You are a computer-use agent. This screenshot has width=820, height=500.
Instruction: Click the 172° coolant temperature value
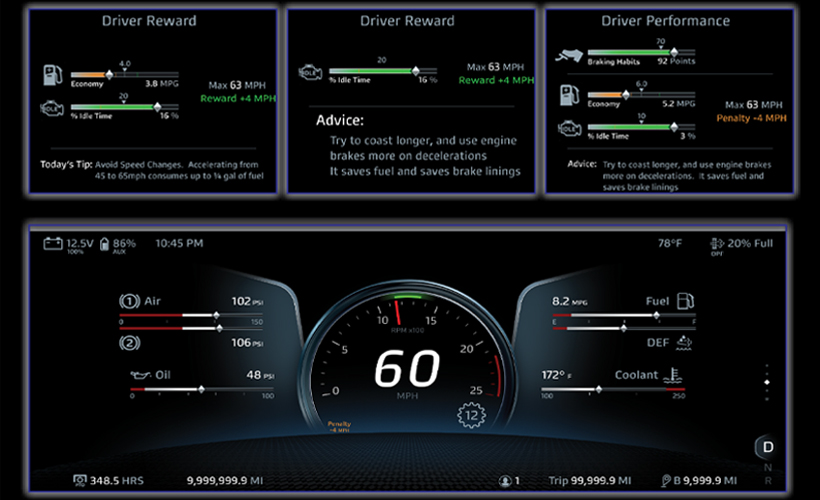pyautogui.click(x=556, y=375)
